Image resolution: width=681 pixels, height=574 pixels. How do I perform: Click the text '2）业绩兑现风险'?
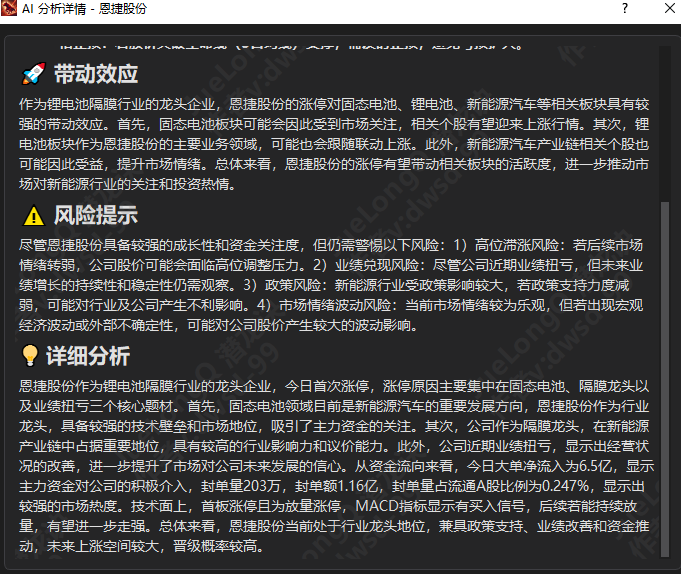pos(366,265)
